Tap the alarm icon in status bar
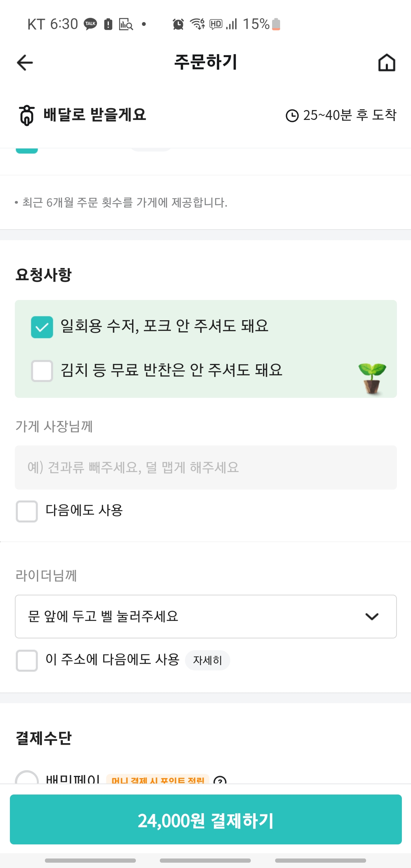This screenshot has width=411, height=868. [178, 24]
